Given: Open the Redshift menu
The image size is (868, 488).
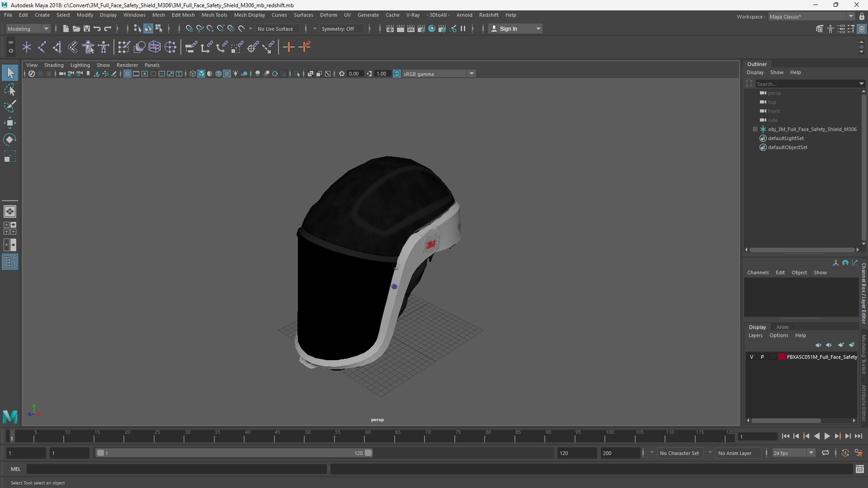Looking at the screenshot, I should click(x=489, y=15).
